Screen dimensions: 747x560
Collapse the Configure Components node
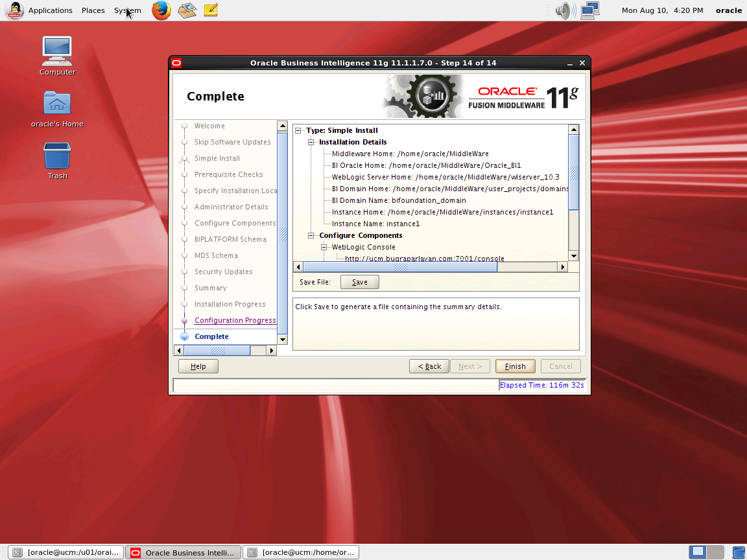(311, 235)
